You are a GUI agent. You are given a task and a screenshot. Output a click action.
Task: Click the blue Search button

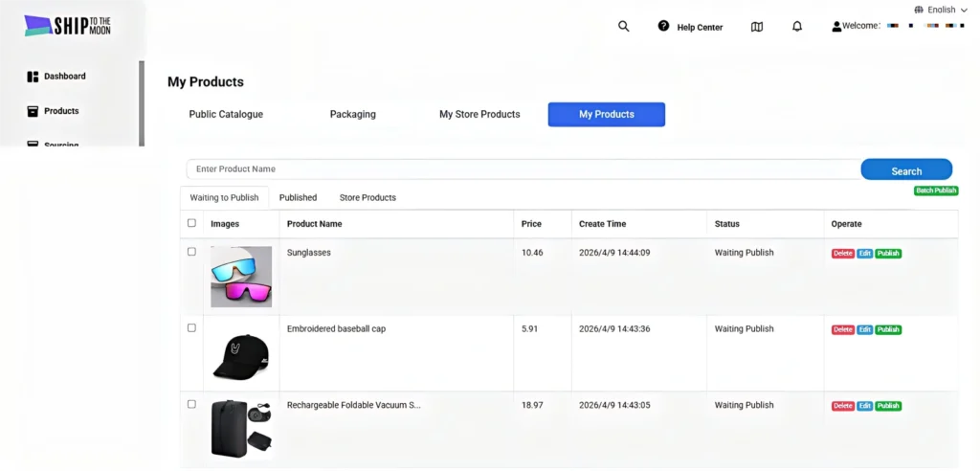pos(906,170)
